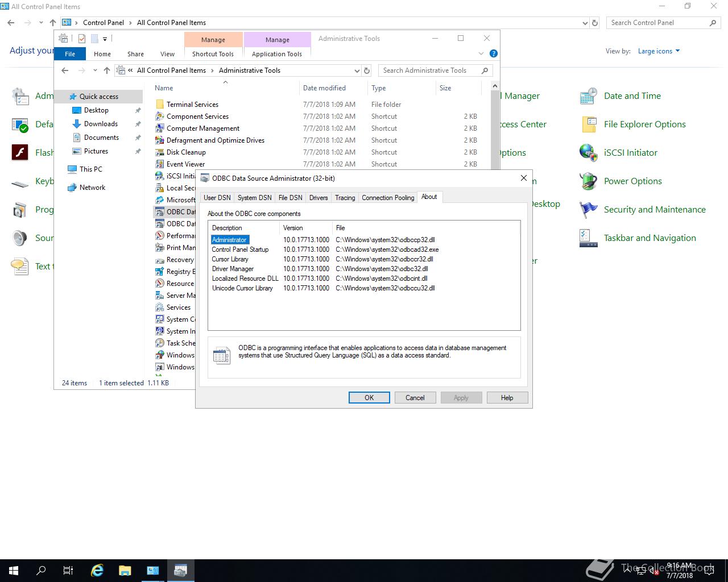This screenshot has height=582, width=728.
Task: Click the Name column header
Action: click(225, 88)
